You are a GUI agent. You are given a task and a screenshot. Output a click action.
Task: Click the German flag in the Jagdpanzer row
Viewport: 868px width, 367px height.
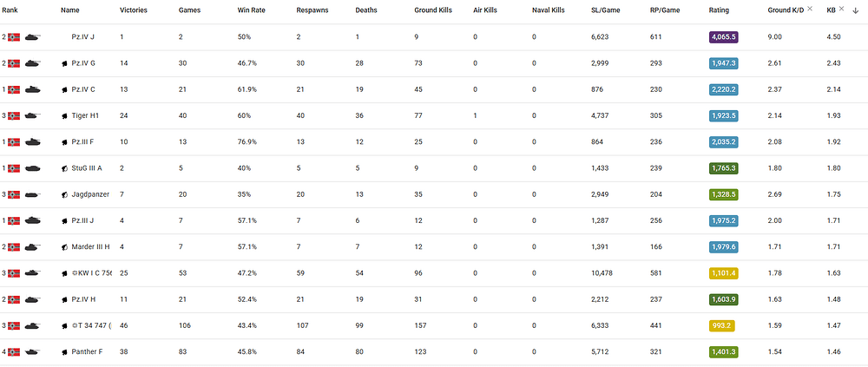14,194
